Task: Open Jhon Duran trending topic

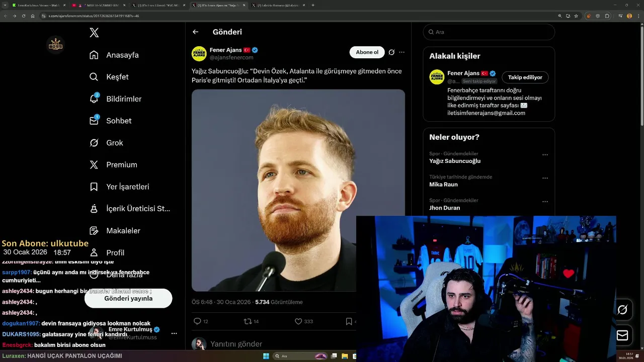Action: (x=444, y=208)
